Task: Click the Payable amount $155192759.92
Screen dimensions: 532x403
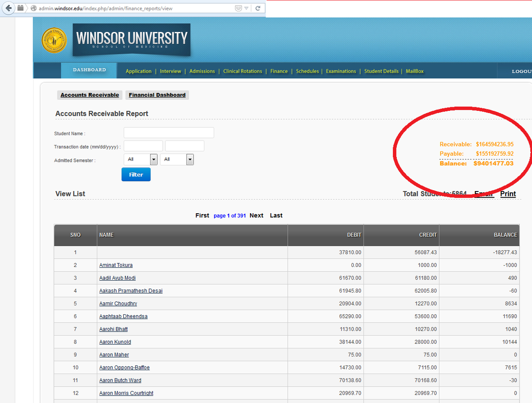Action: [495, 153]
